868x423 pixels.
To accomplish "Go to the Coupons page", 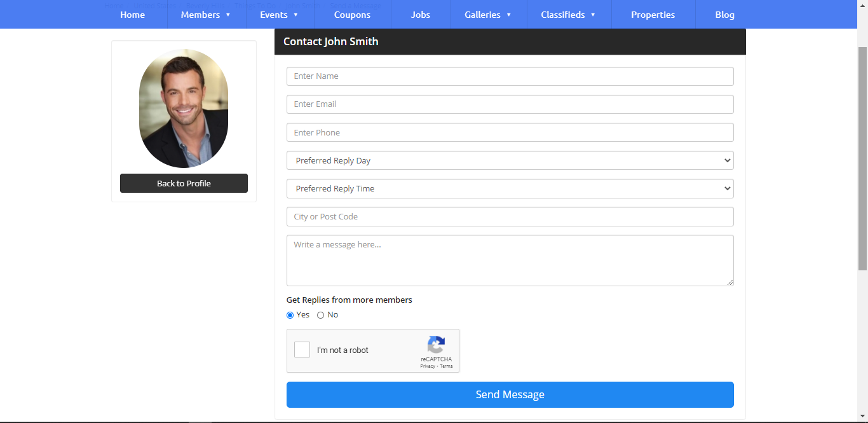I will (x=352, y=15).
